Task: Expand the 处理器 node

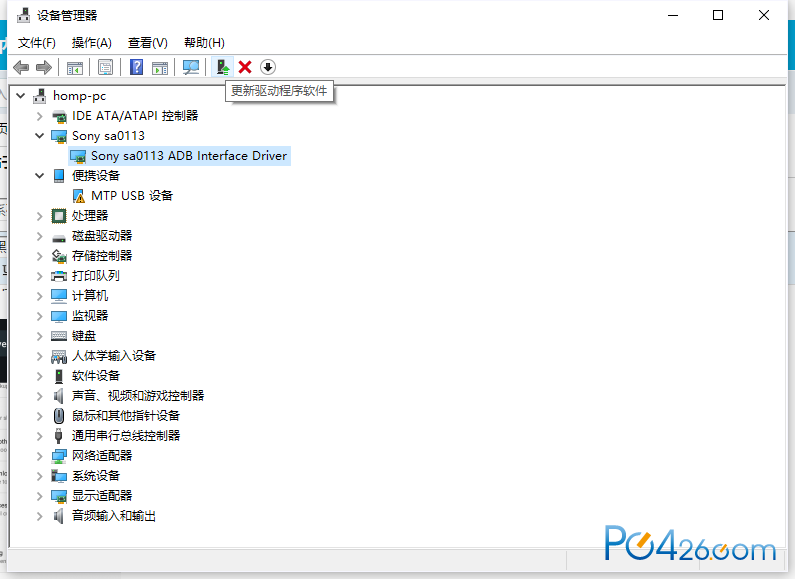Action: click(40, 216)
